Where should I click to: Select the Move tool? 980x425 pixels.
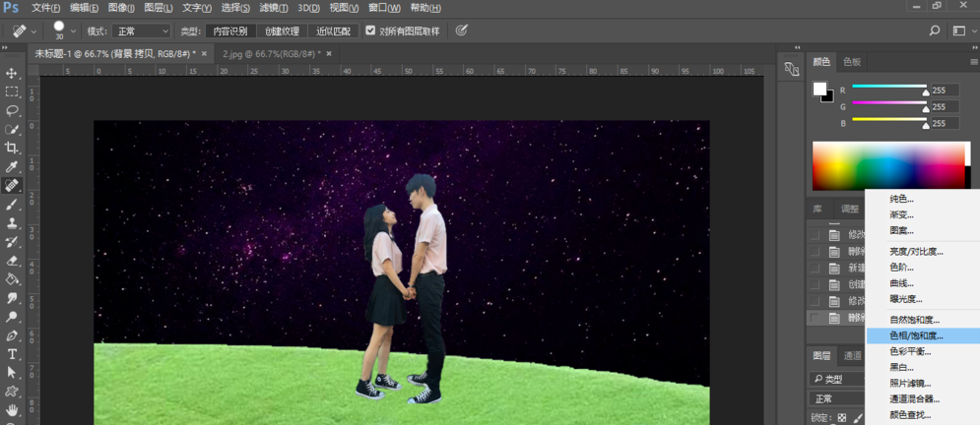point(12,74)
